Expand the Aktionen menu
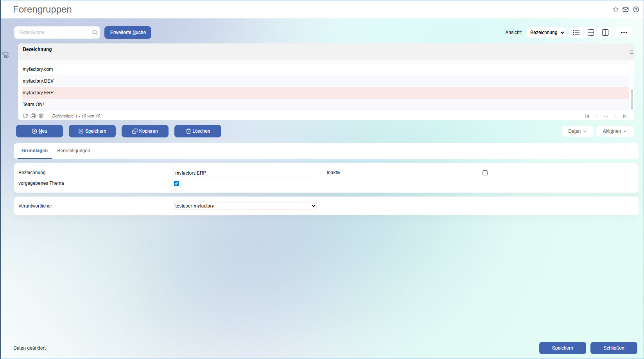The height and width of the screenshot is (359, 644). [615, 131]
